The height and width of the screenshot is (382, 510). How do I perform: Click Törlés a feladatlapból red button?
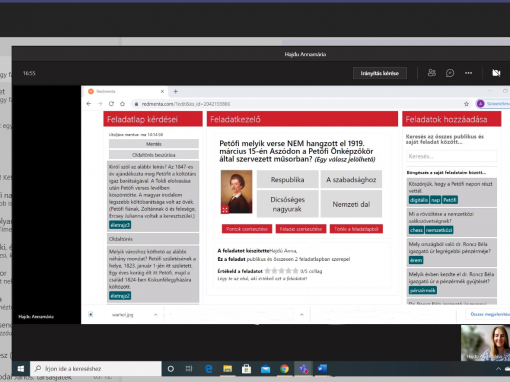[x=356, y=229]
